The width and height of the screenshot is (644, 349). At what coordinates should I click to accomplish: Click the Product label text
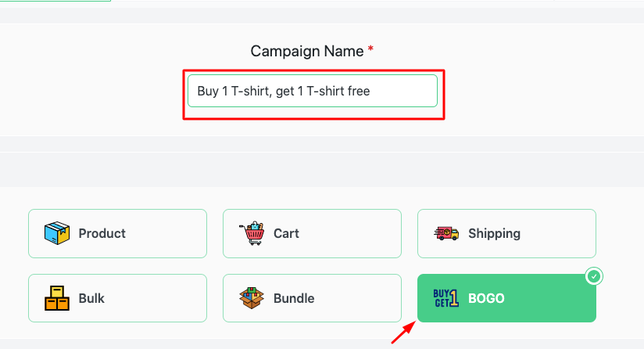click(102, 233)
